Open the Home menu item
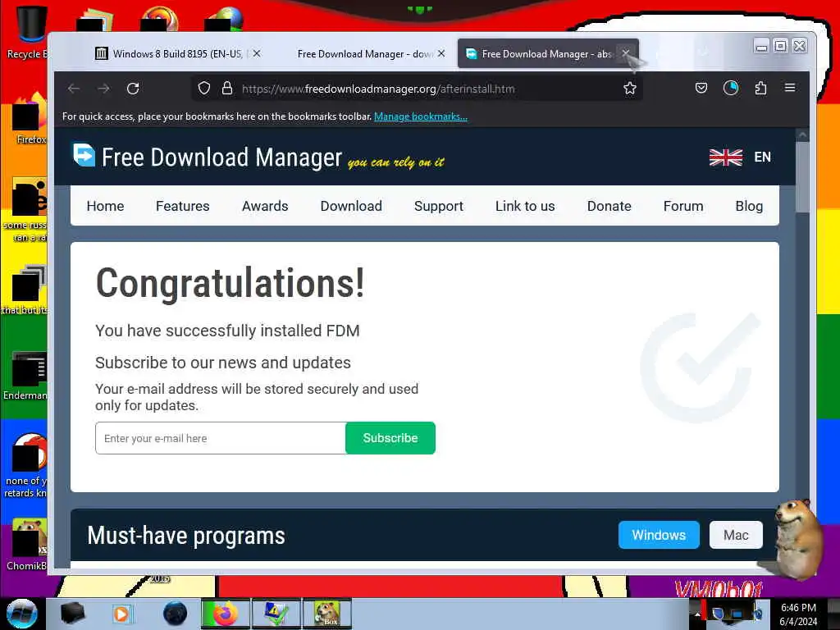Screen dimensions: 840x630 [105, 206]
